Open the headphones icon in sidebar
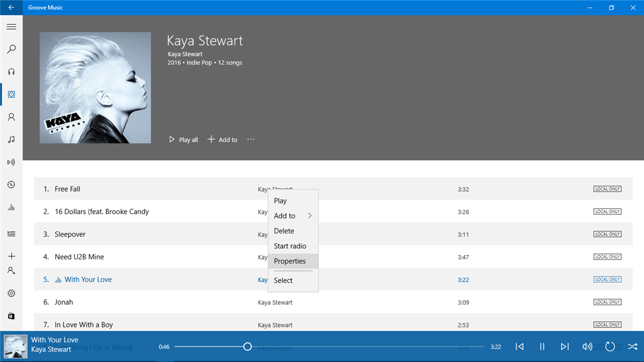 tap(11, 72)
